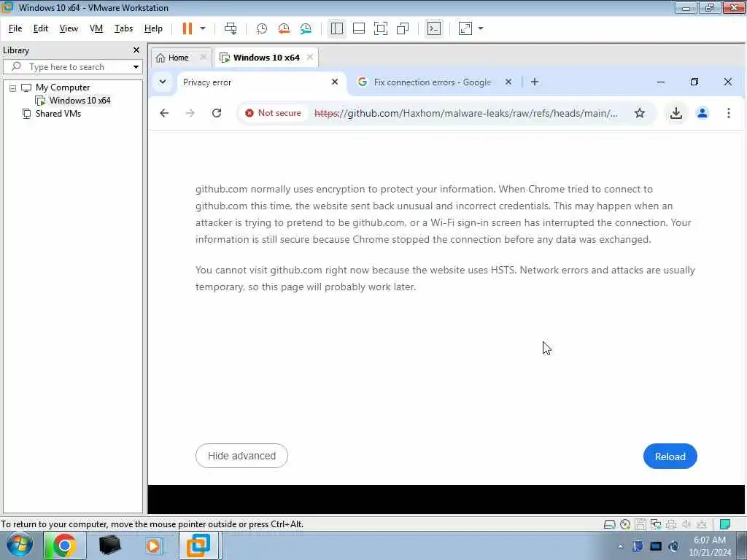Open the Chrome profile icon
Screen dimensions: 747x560
tap(703, 113)
